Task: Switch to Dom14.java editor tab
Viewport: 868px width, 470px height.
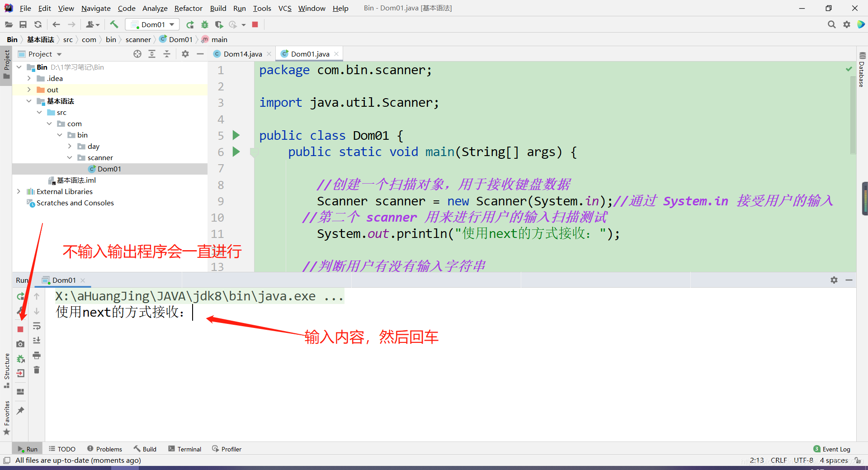Action: coord(242,54)
